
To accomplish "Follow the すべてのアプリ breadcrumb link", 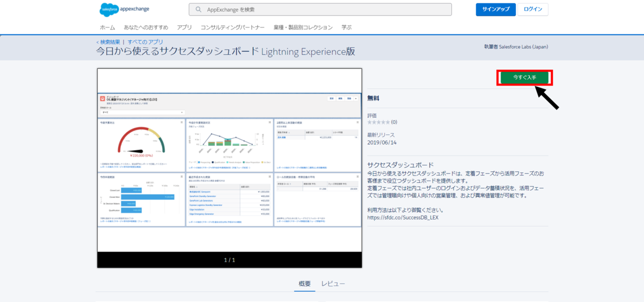I will click(145, 42).
